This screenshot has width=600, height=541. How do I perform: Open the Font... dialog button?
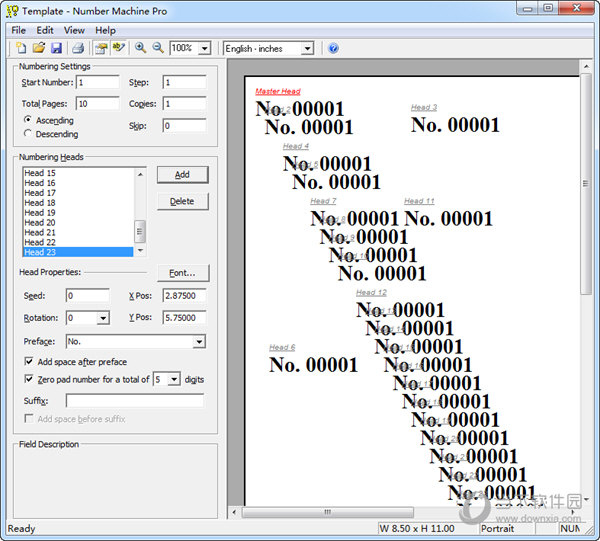(x=183, y=273)
